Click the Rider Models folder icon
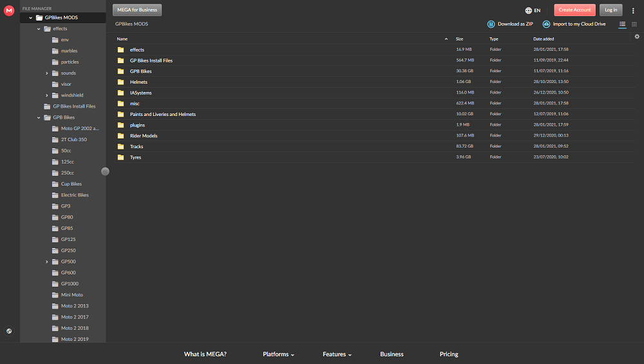644x364 pixels. click(121, 135)
